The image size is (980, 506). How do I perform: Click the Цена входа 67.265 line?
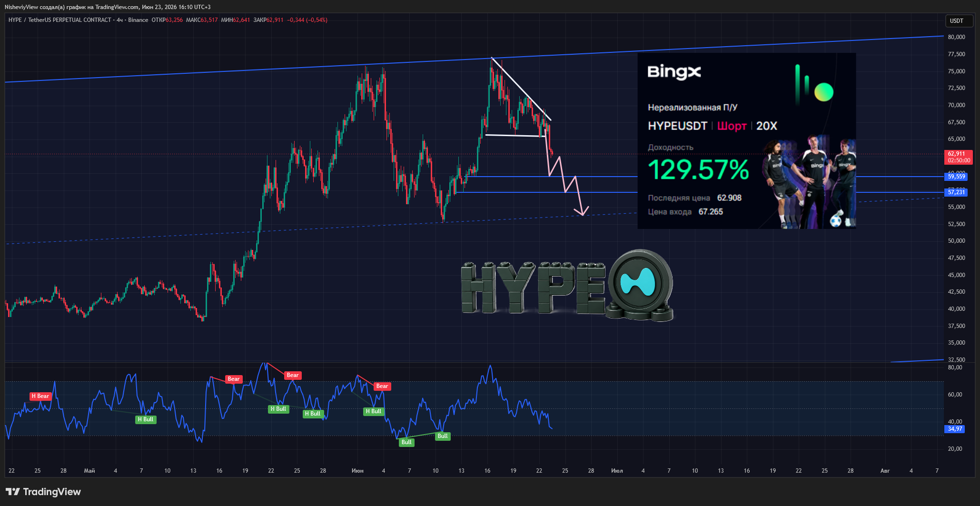(685, 212)
